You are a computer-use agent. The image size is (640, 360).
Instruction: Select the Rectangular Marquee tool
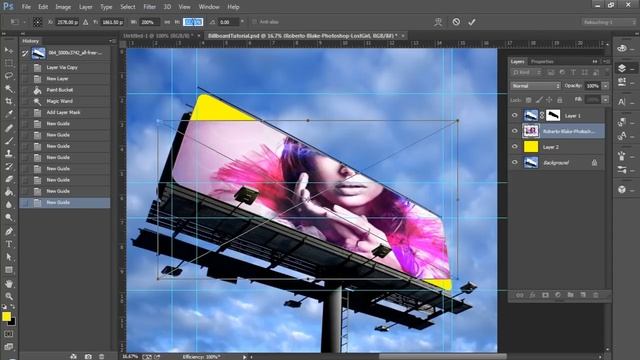[x=9, y=63]
